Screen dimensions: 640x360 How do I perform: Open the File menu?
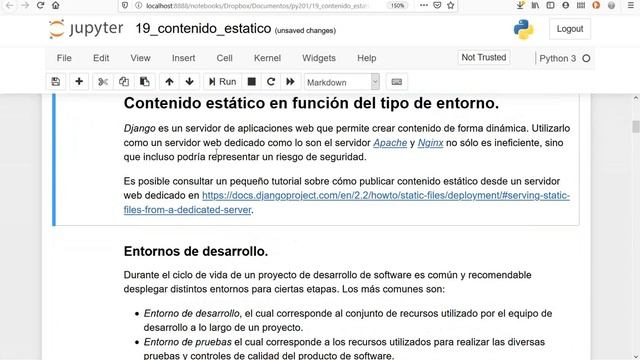pyautogui.click(x=64, y=58)
